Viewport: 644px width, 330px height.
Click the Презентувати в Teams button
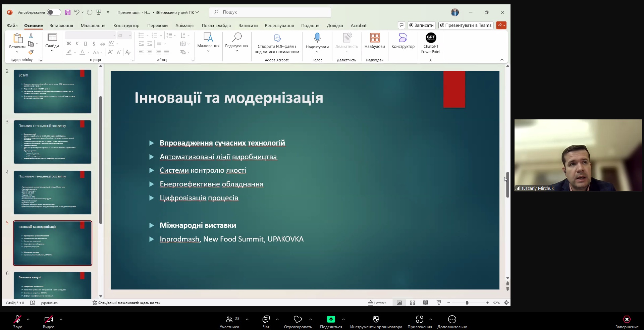pos(466,25)
